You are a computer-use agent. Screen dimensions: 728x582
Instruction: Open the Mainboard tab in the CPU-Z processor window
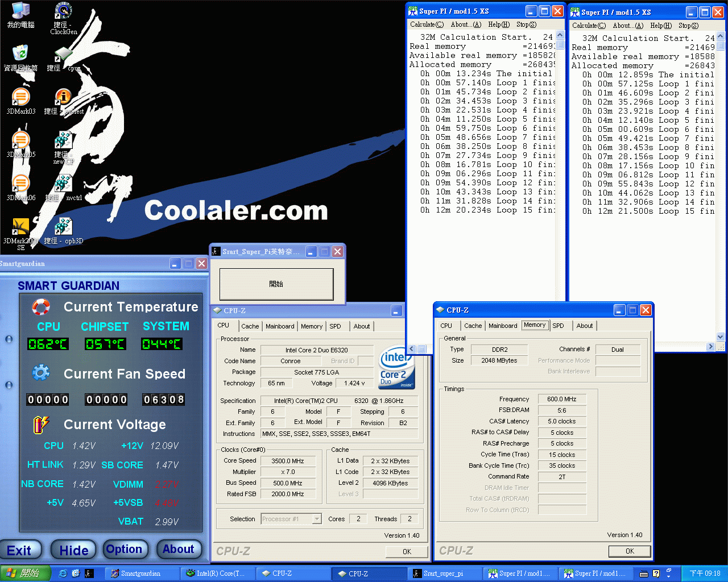[x=280, y=327]
